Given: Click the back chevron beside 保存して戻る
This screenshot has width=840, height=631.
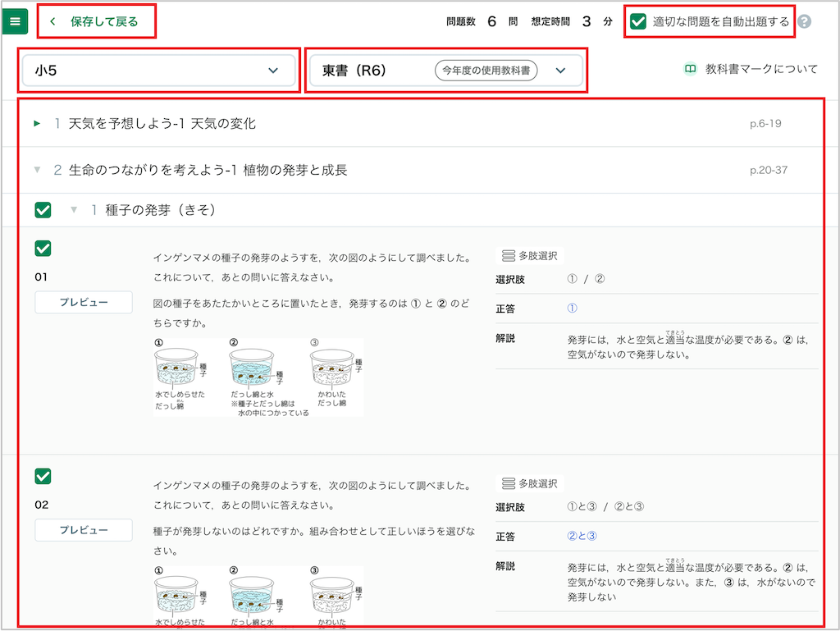Looking at the screenshot, I should click(52, 21).
